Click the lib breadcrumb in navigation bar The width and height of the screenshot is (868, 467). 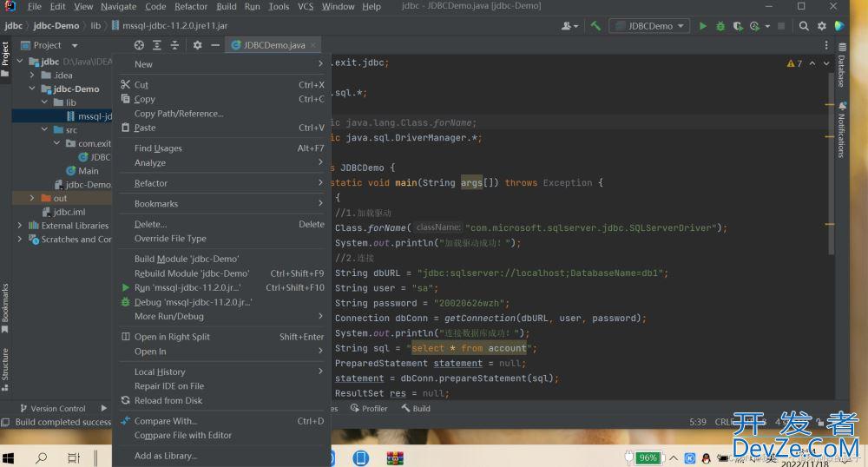coord(95,25)
